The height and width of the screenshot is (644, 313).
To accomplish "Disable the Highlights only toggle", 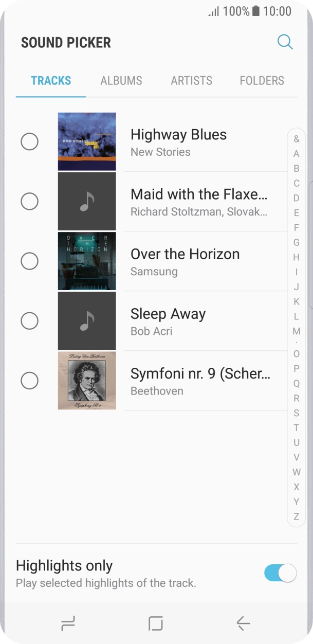I will click(x=280, y=572).
